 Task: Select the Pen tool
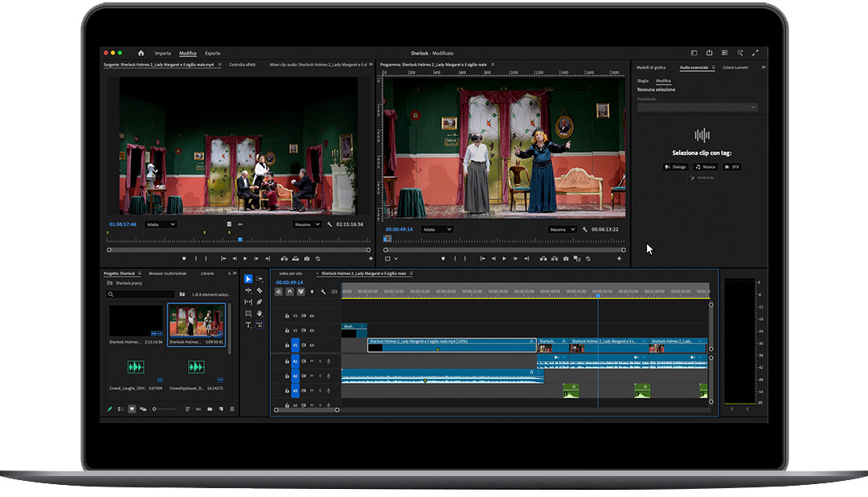point(260,302)
